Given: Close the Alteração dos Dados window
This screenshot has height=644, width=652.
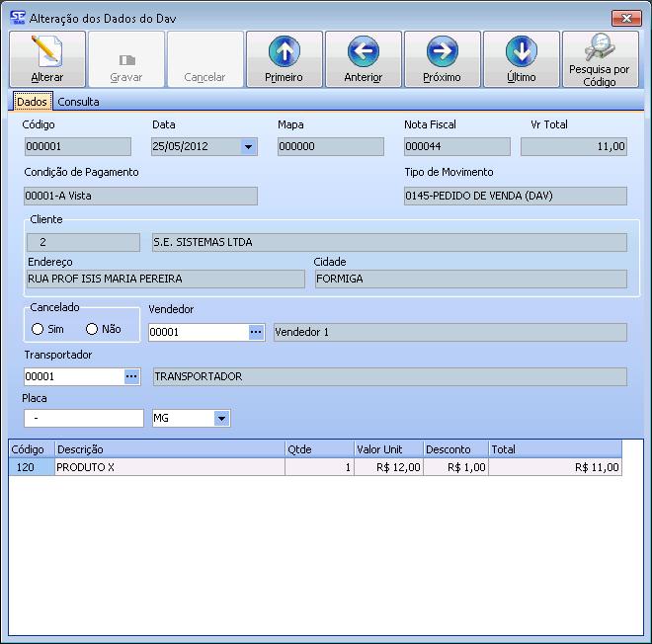Looking at the screenshot, I should [625, 17].
